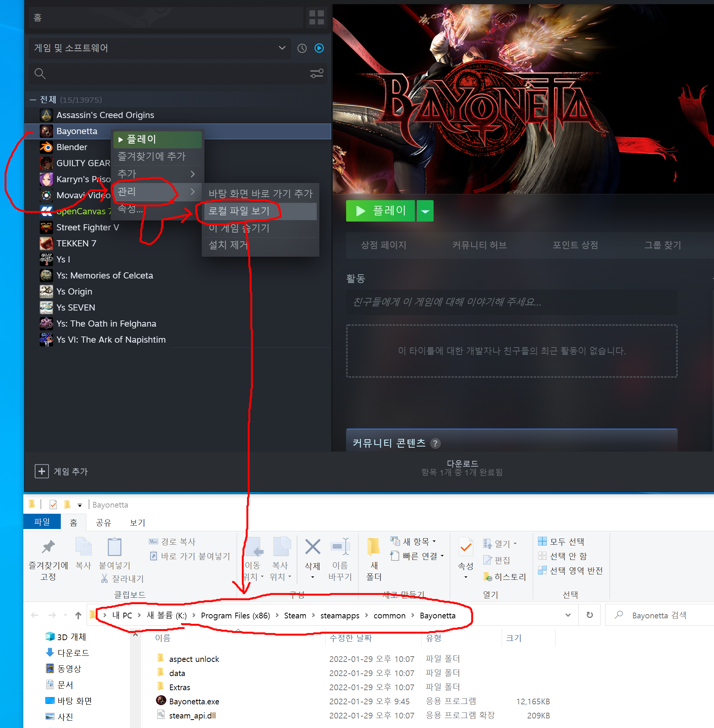Click the 게임 추가 plus button
The image size is (714, 728).
click(x=42, y=471)
